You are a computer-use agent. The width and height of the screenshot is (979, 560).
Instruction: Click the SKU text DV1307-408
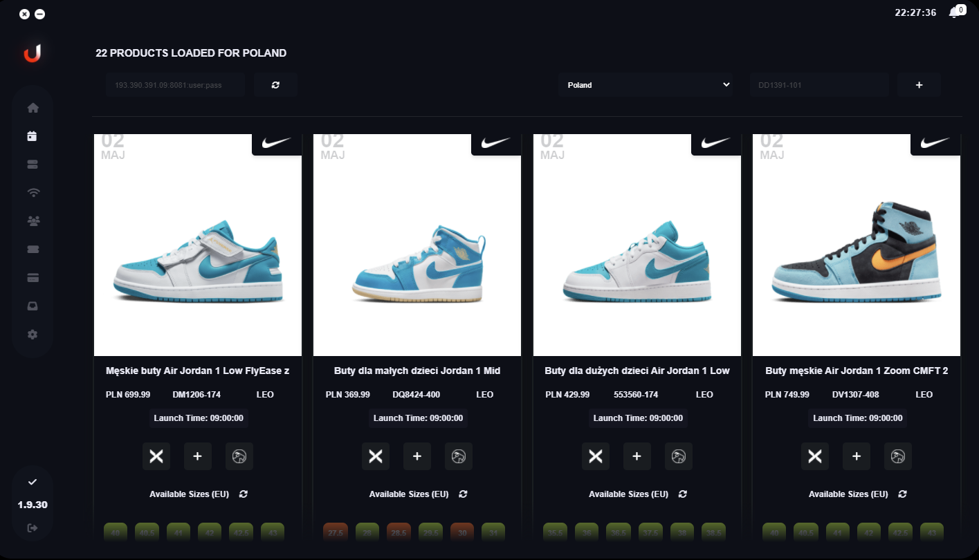(856, 395)
